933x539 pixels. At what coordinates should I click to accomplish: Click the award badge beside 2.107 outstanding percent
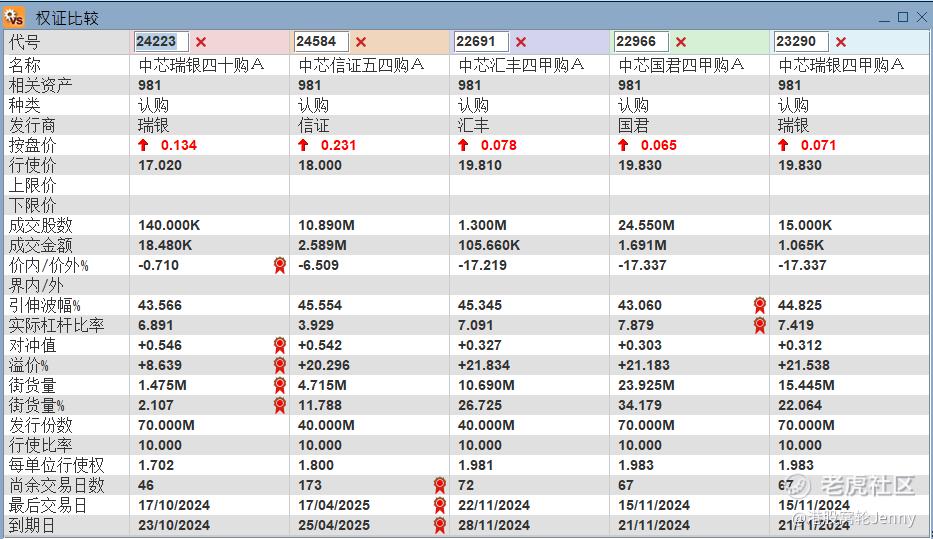280,405
